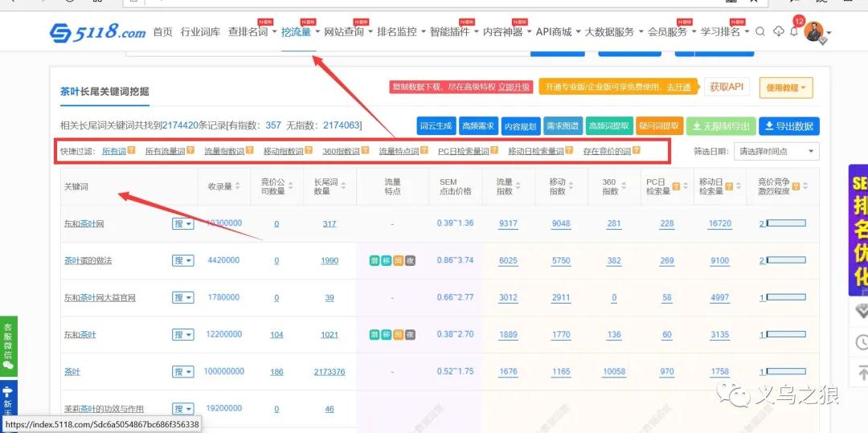
Task: Click the search magnifier icon in navbar
Action: click(x=759, y=32)
